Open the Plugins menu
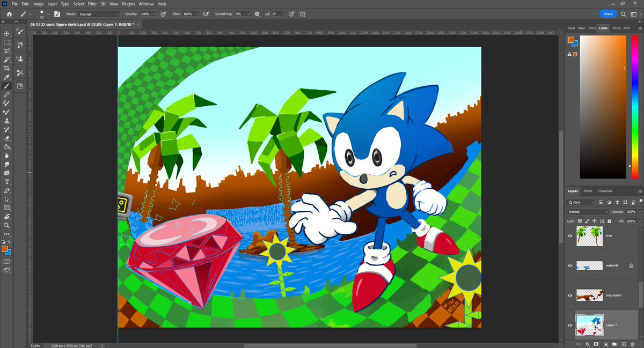Viewport: 644px width, 348px height. 128,4
